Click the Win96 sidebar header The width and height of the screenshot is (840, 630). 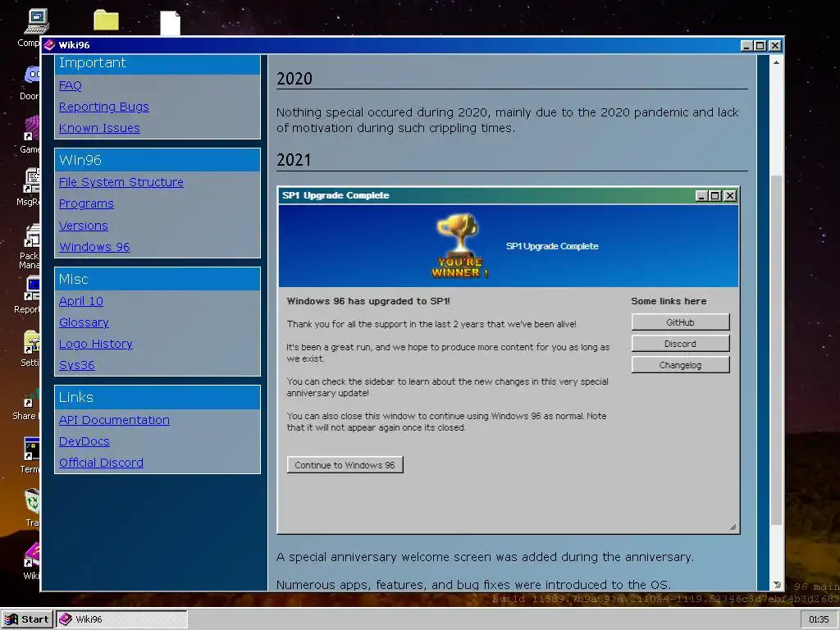157,160
